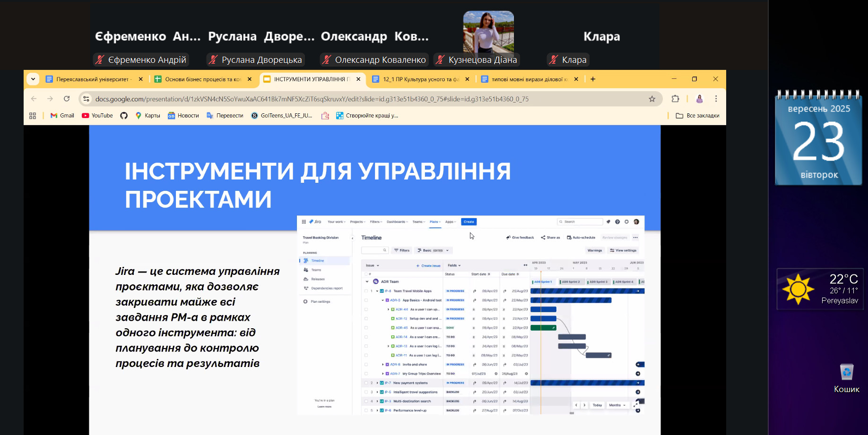The image size is (868, 435).
Task: Open the Apps grid shortcut in bookmarks bar
Action: tap(33, 116)
